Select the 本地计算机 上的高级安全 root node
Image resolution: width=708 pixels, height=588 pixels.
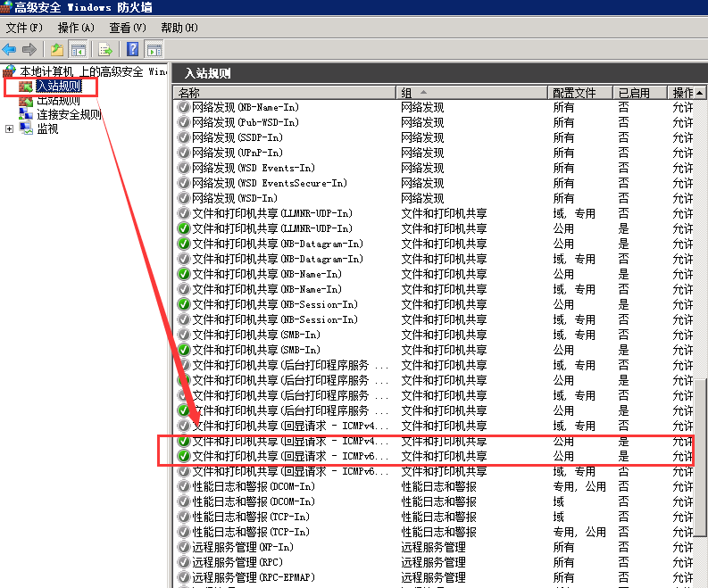coord(93,71)
